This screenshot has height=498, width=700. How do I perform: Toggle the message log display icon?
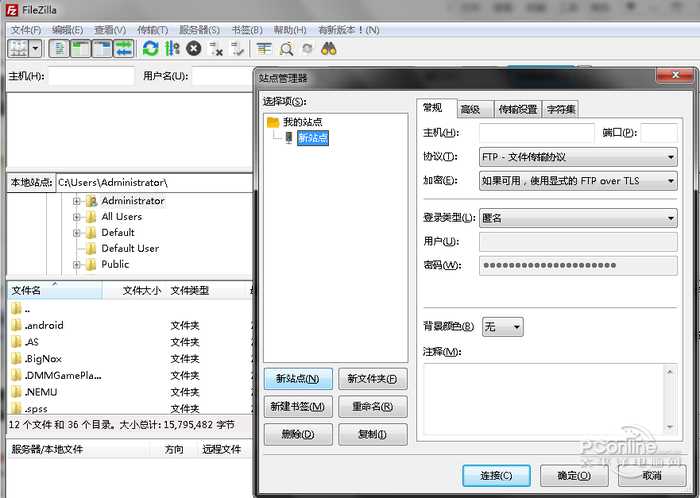(59, 48)
